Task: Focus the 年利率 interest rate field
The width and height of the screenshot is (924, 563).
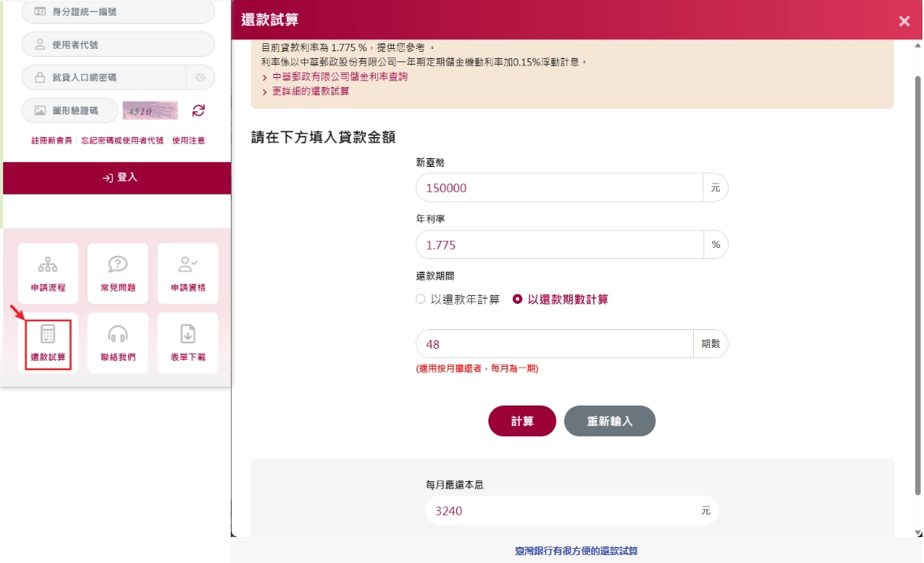Action: [559, 244]
